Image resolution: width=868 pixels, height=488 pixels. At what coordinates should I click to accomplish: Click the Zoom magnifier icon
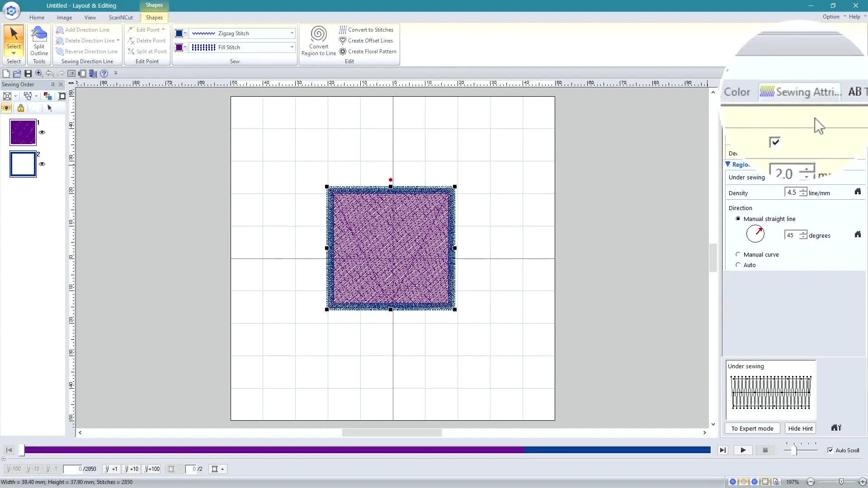[x=39, y=73]
